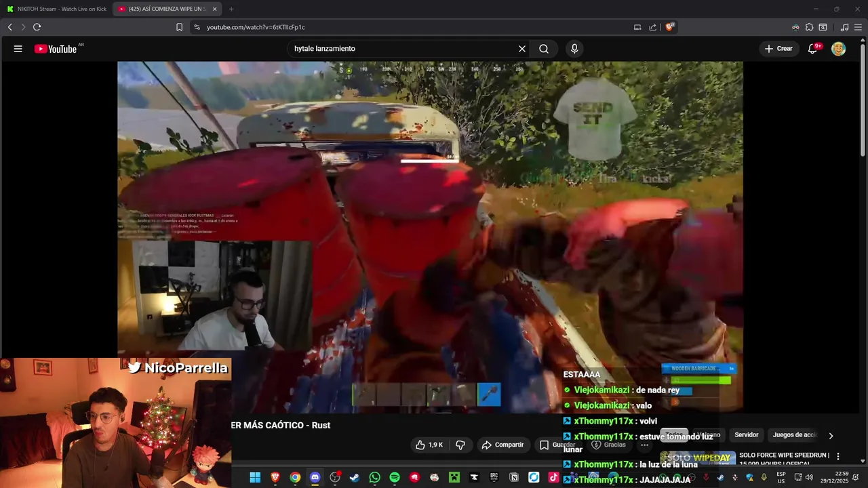This screenshot has height=488, width=868.
Task: Open options for SOLO FORCE WIPE video
Action: [x=838, y=456]
